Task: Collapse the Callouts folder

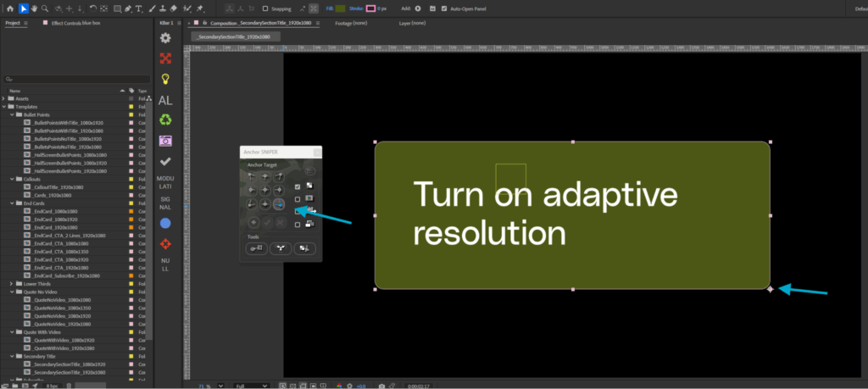Action: 12,180
